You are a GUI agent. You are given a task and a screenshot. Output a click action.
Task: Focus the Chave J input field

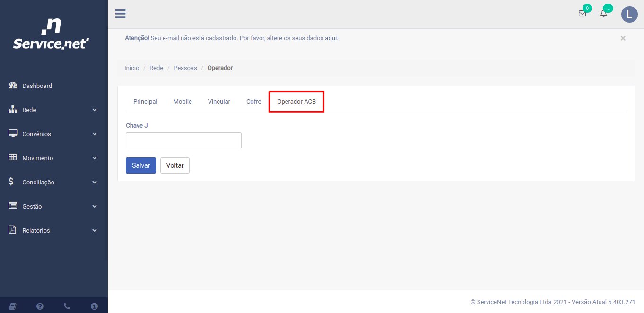[183, 140]
